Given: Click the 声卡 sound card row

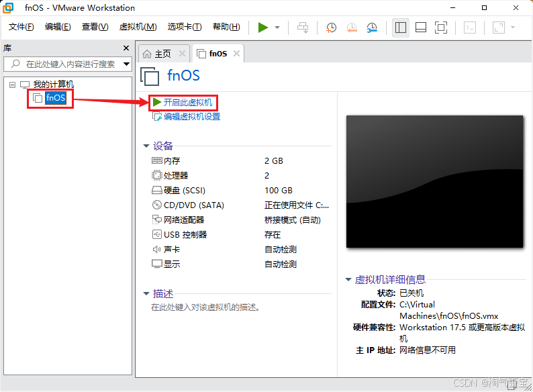Looking at the screenshot, I should tap(240, 250).
